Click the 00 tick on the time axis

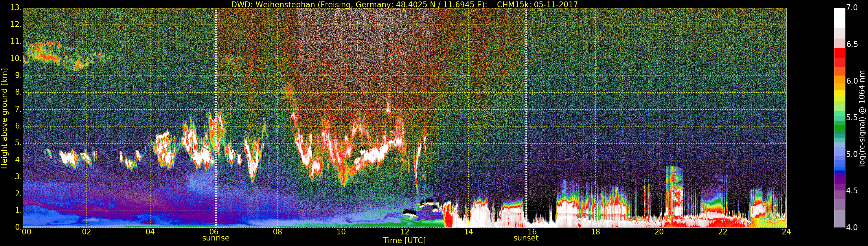coord(26,232)
